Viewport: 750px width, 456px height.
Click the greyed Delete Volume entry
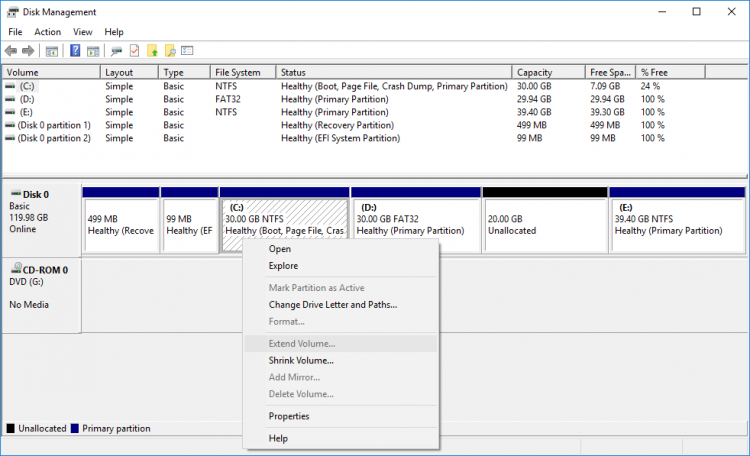tap(341, 394)
